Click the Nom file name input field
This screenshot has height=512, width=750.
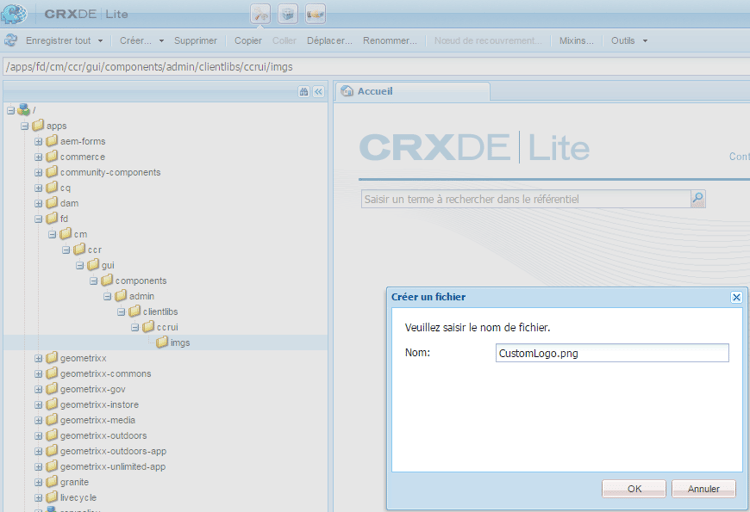coord(612,353)
